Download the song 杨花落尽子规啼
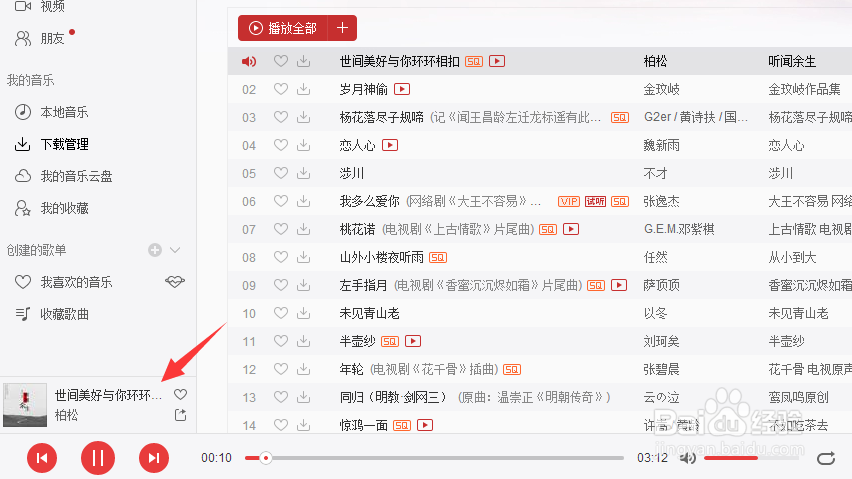 tap(304, 117)
